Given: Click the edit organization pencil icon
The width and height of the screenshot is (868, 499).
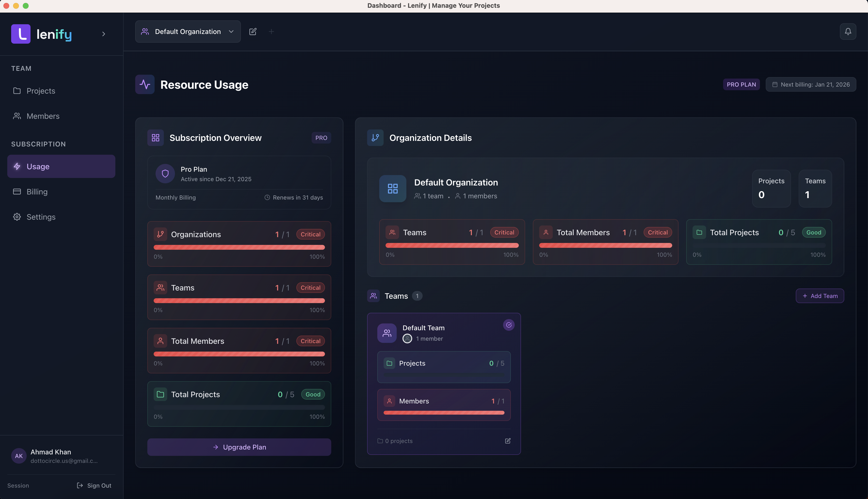Looking at the screenshot, I should 253,31.
